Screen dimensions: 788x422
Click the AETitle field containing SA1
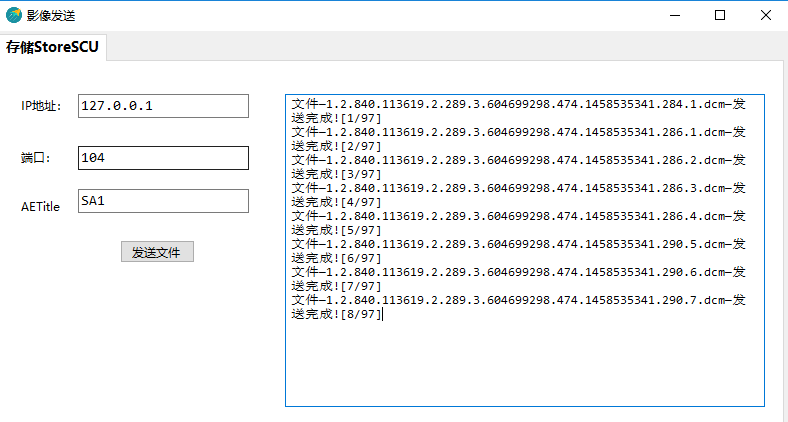[163, 201]
